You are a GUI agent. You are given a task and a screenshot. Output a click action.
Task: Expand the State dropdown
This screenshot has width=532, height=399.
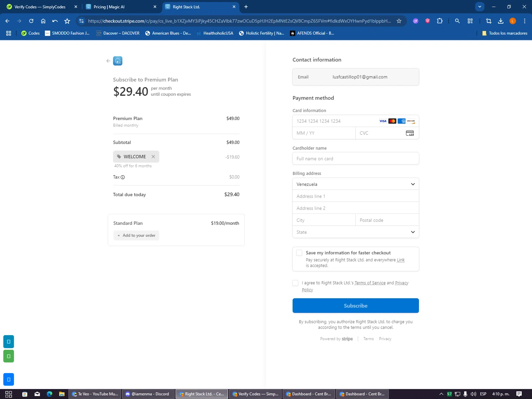pos(356,232)
